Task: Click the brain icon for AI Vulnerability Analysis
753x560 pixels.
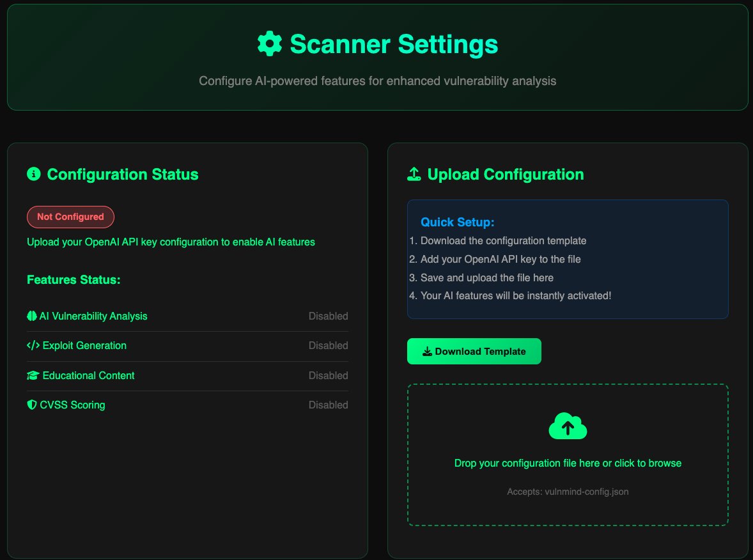Action: click(x=32, y=316)
